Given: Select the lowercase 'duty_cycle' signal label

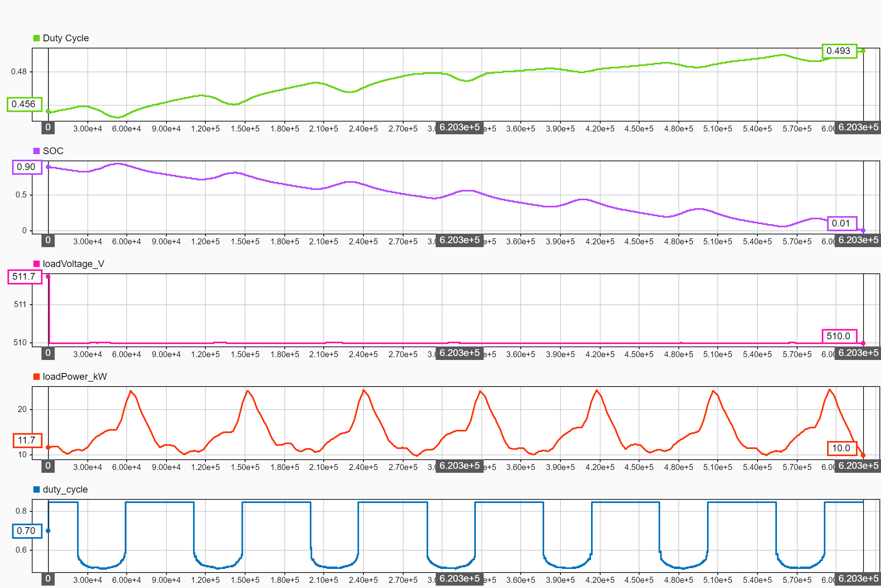Looking at the screenshot, I should coord(65,489).
